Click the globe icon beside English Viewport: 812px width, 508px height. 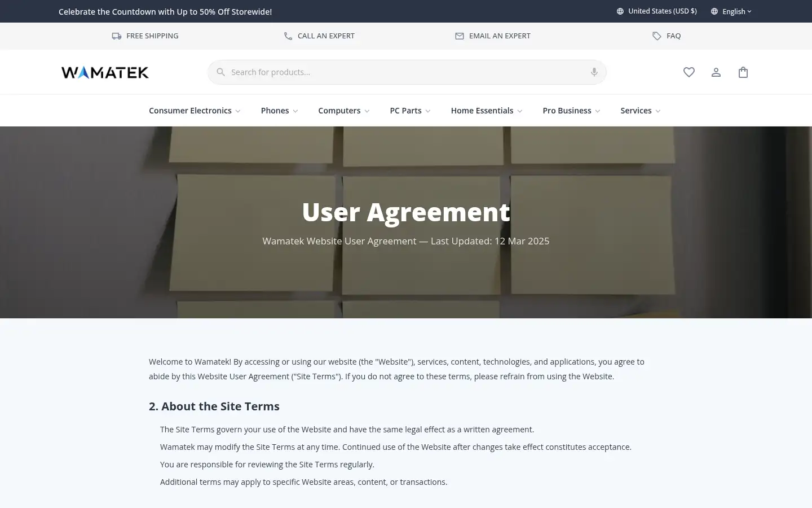click(714, 11)
